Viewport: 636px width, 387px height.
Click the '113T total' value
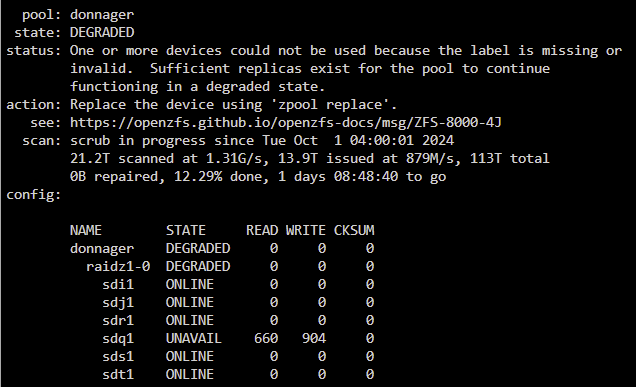pos(509,159)
